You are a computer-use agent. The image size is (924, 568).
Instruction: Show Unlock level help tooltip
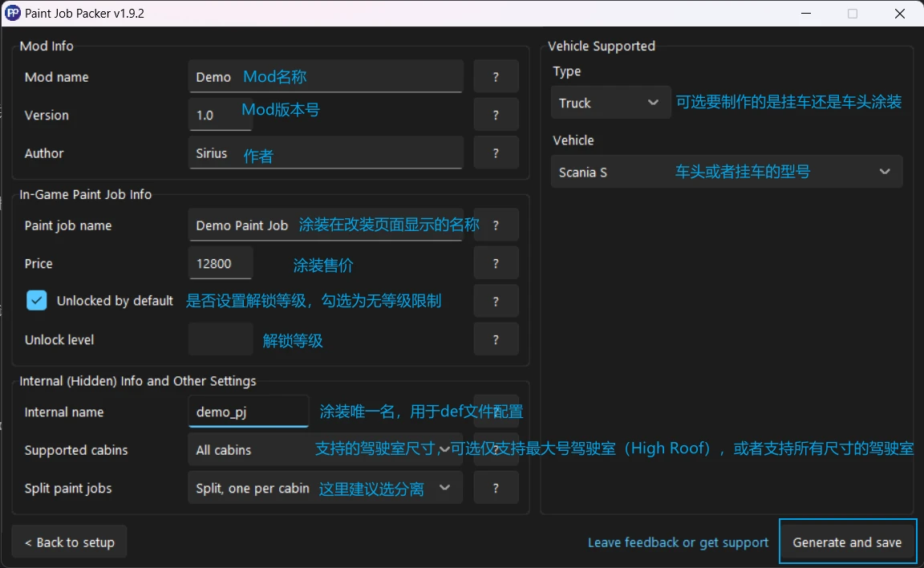point(496,339)
